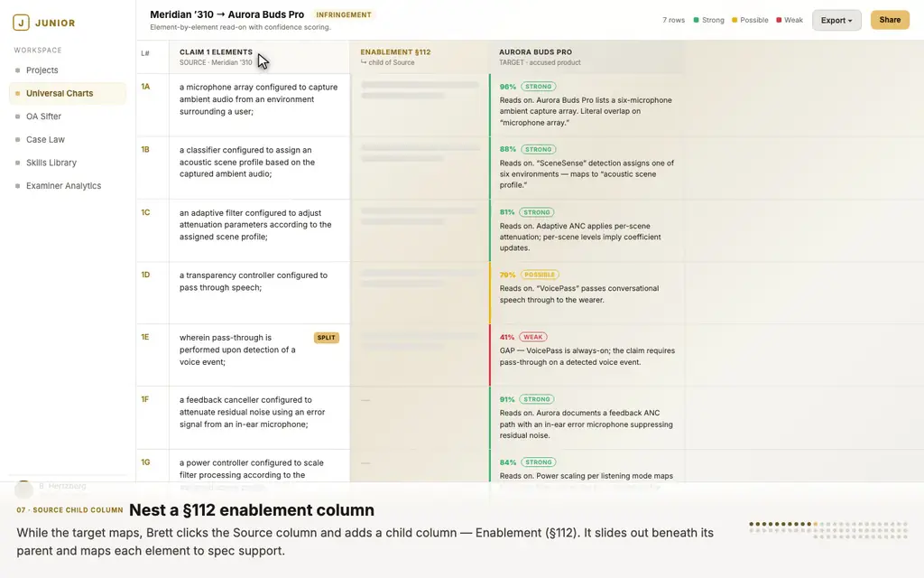924x578 pixels.
Task: Click row label 1B
Action: [145, 150]
